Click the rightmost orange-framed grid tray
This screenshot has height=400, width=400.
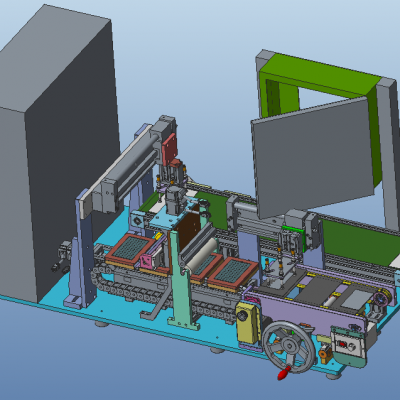(x=233, y=273)
